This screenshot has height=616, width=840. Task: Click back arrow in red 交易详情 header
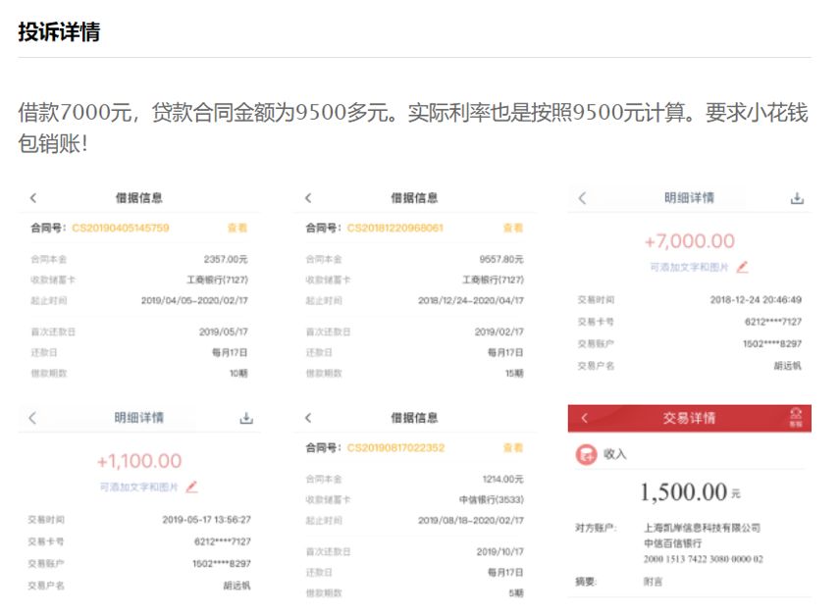tap(585, 418)
